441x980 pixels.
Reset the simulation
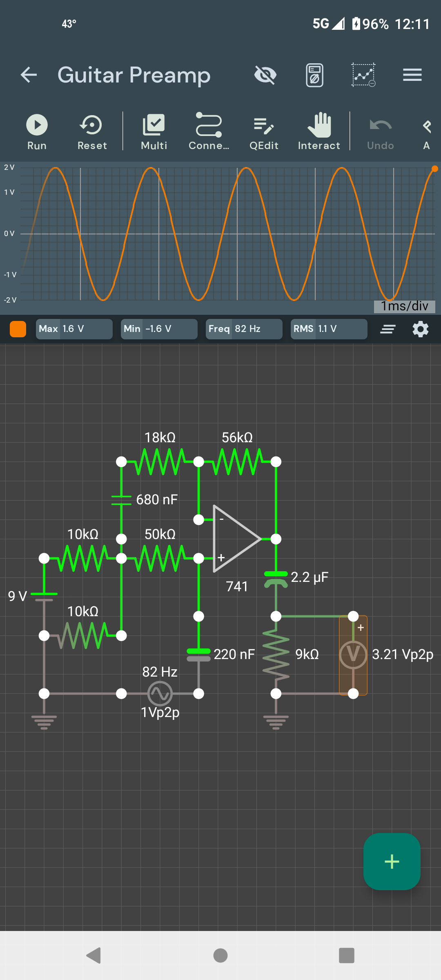pyautogui.click(x=92, y=131)
